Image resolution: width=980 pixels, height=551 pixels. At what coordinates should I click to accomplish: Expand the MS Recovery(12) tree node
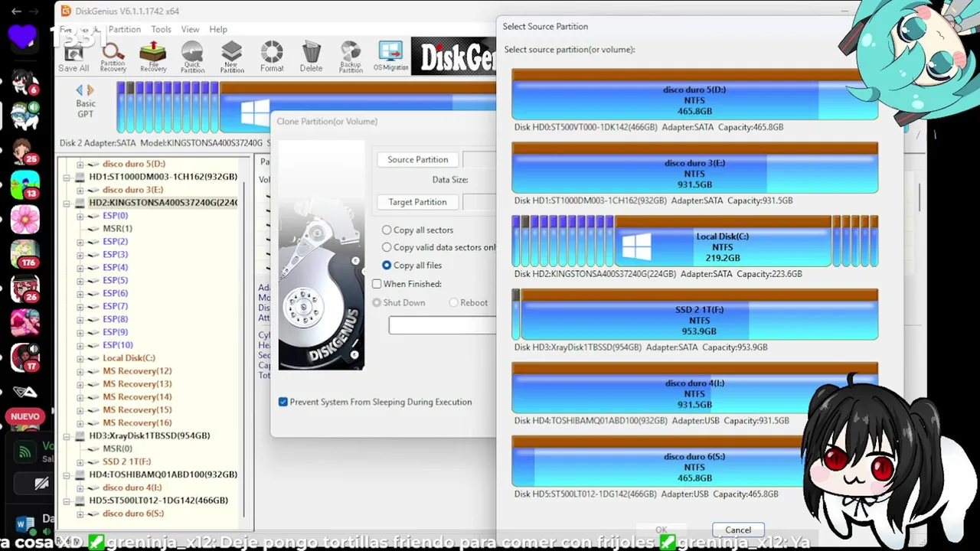coord(80,371)
